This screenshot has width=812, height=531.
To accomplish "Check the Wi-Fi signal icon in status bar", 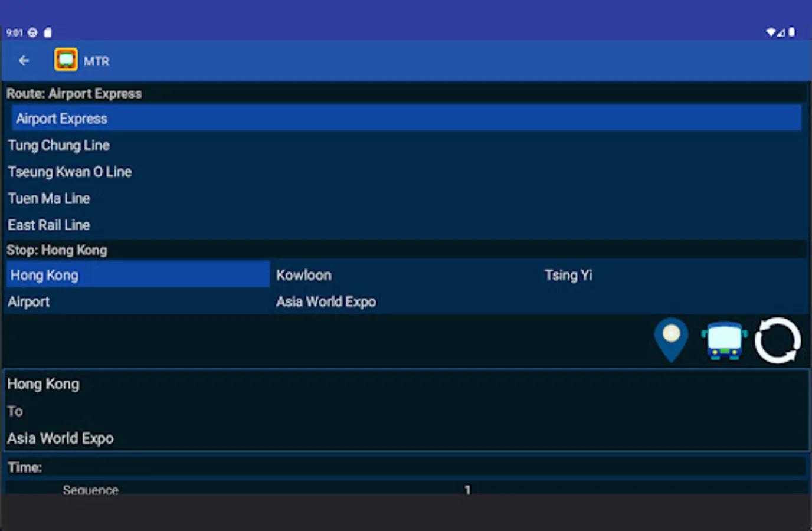I will (x=771, y=32).
